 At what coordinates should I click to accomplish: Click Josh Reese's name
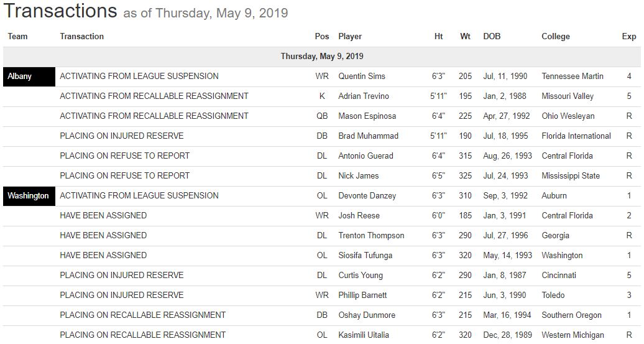pyautogui.click(x=359, y=216)
